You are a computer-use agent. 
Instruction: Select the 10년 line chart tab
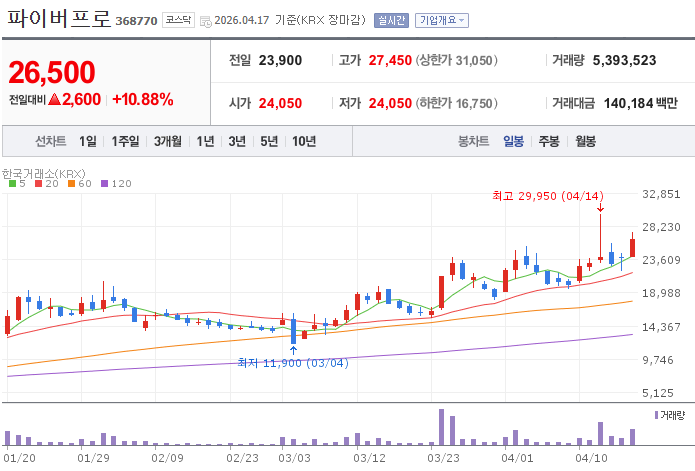pyautogui.click(x=304, y=141)
